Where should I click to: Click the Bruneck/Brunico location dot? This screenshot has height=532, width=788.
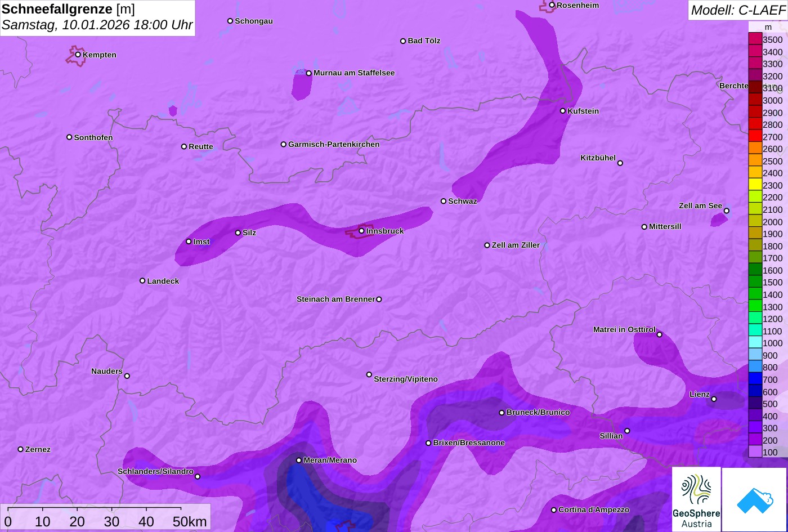502,413
